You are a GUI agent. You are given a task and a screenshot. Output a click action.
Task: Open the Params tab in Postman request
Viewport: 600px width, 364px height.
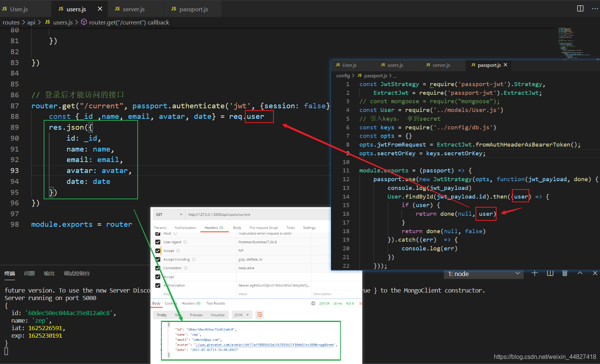coord(160,228)
